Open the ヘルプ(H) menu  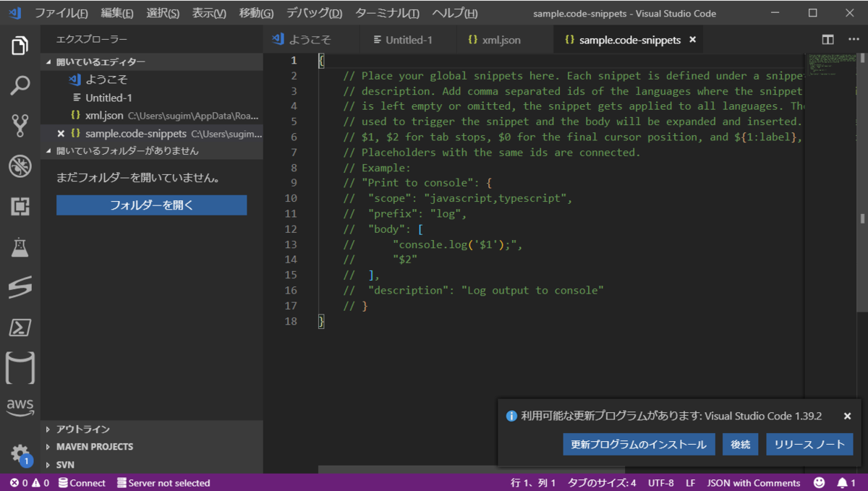pyautogui.click(x=454, y=13)
